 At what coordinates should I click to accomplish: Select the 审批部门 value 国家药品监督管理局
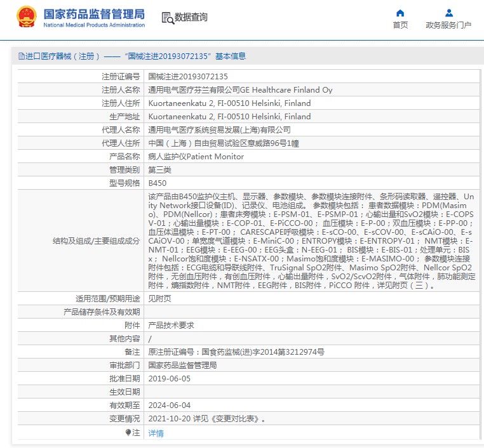point(182,366)
